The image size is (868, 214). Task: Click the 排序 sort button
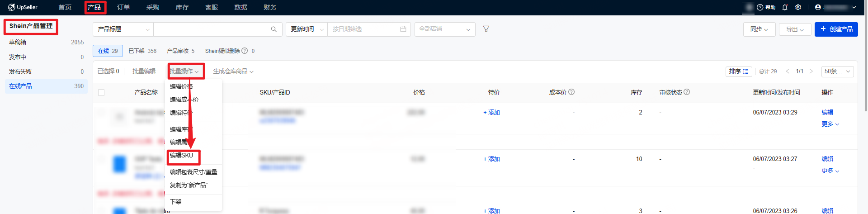click(739, 71)
